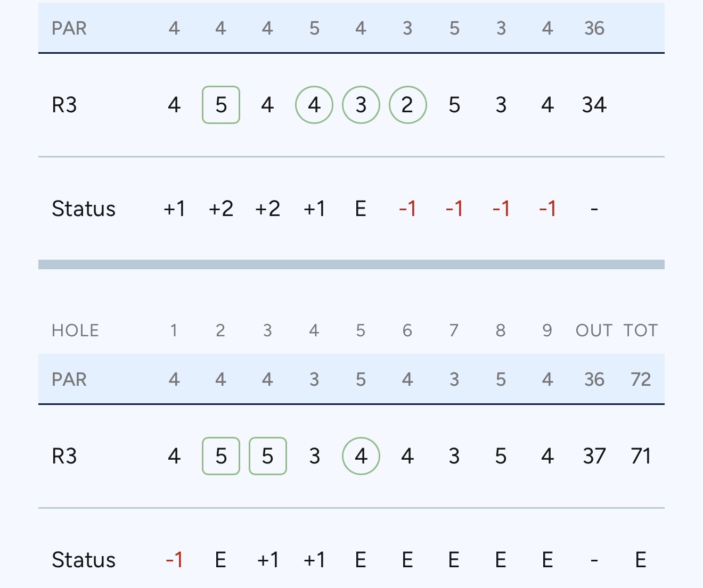This screenshot has height=588, width=703.
Task: Click the HOLE row label
Action: [x=75, y=330]
